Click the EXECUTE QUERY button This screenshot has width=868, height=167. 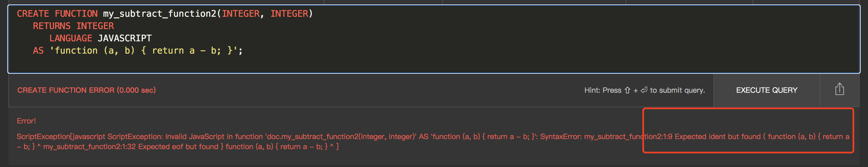pyautogui.click(x=767, y=90)
